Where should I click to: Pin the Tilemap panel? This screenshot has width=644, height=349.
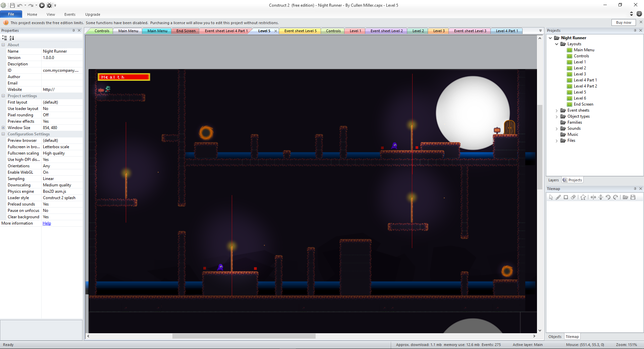pyautogui.click(x=635, y=189)
